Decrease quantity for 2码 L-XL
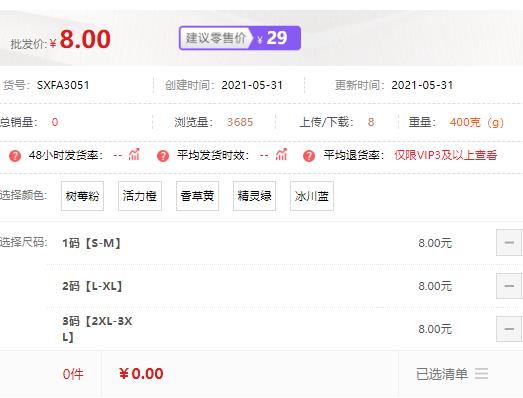The height and width of the screenshot is (398, 523). click(x=509, y=286)
